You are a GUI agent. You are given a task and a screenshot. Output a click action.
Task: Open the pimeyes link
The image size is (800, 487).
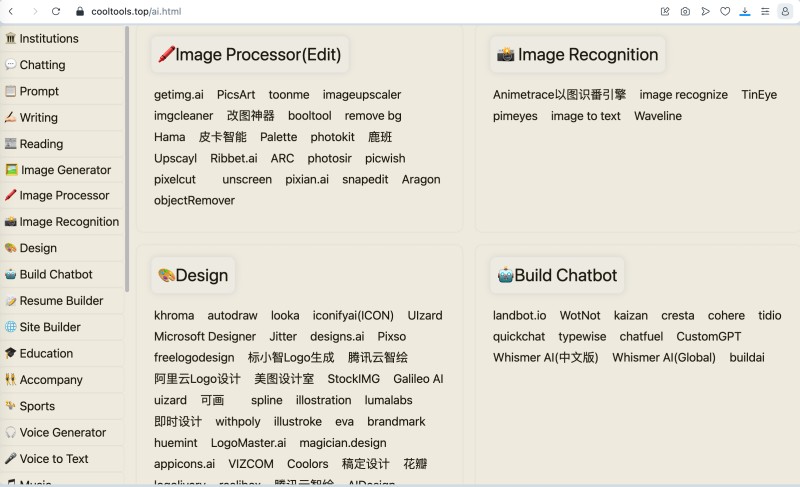coord(515,116)
